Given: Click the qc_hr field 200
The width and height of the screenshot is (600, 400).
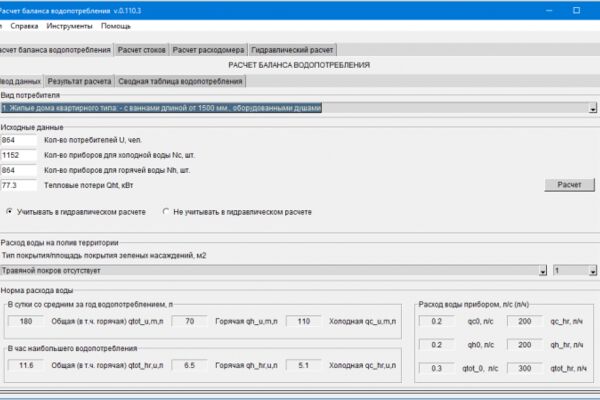Looking at the screenshot, I should pos(525,321).
